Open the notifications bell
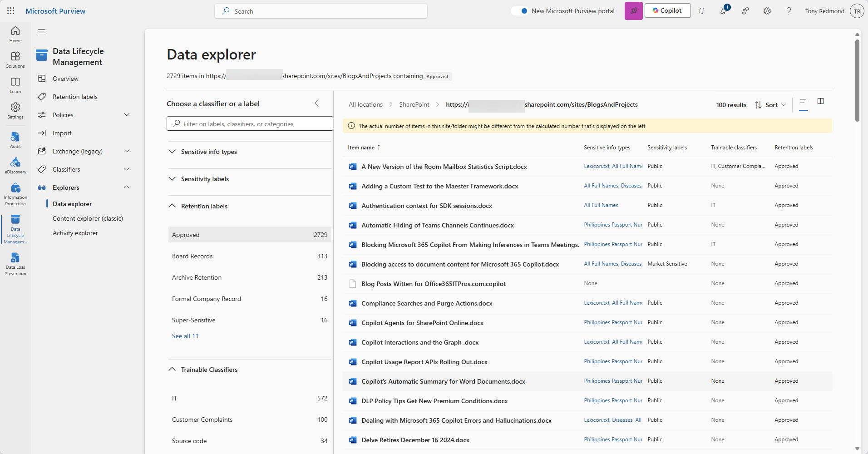Viewport: 868px width, 454px height. pos(701,10)
